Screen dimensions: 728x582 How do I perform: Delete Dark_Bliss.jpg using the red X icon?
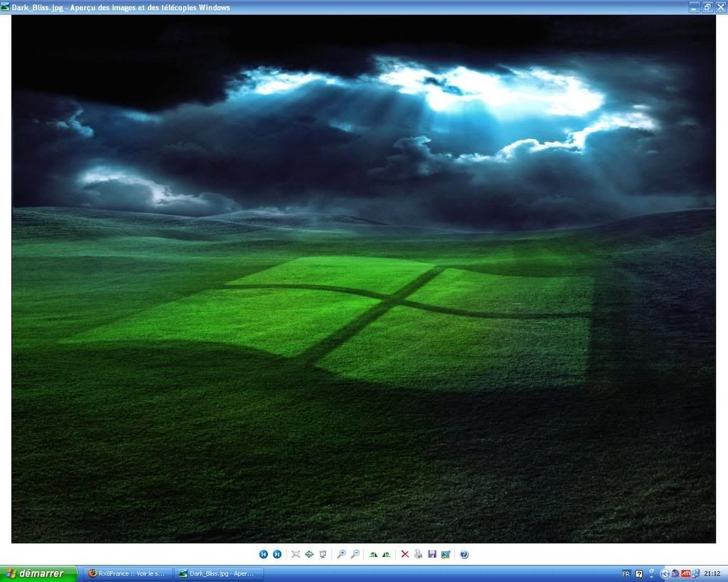click(405, 554)
